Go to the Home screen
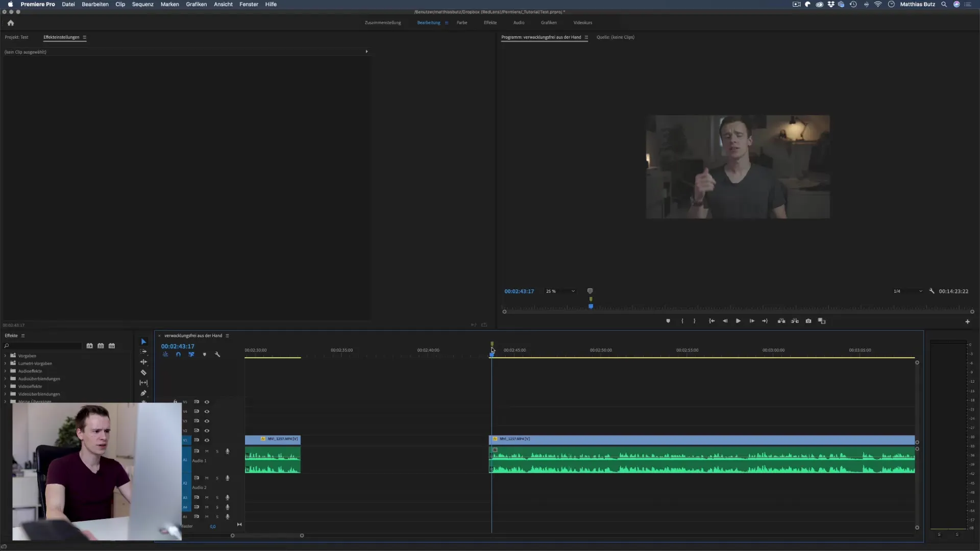980x551 pixels. 11,22
